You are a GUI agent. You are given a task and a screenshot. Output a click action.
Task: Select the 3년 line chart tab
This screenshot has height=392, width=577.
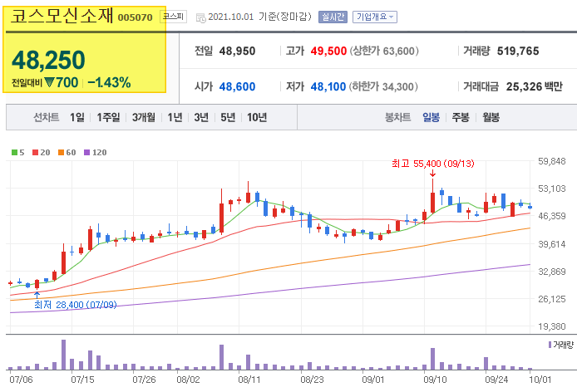[201, 117]
